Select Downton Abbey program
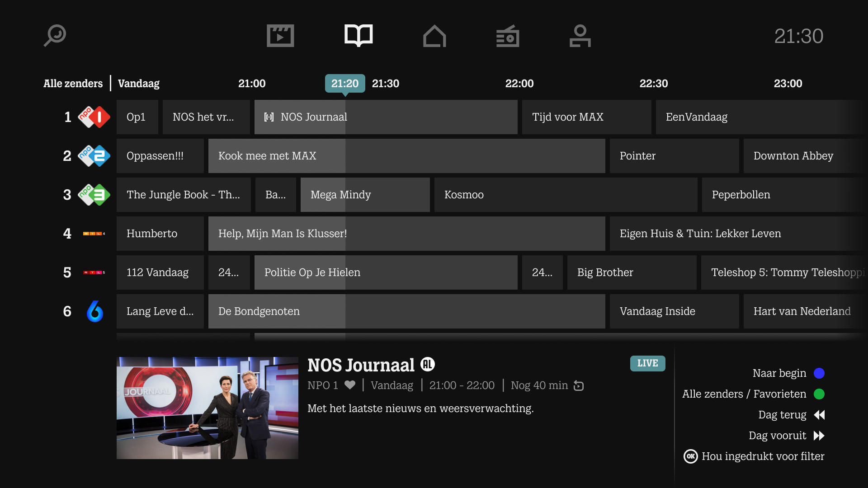The width and height of the screenshot is (868, 488). pos(806,156)
